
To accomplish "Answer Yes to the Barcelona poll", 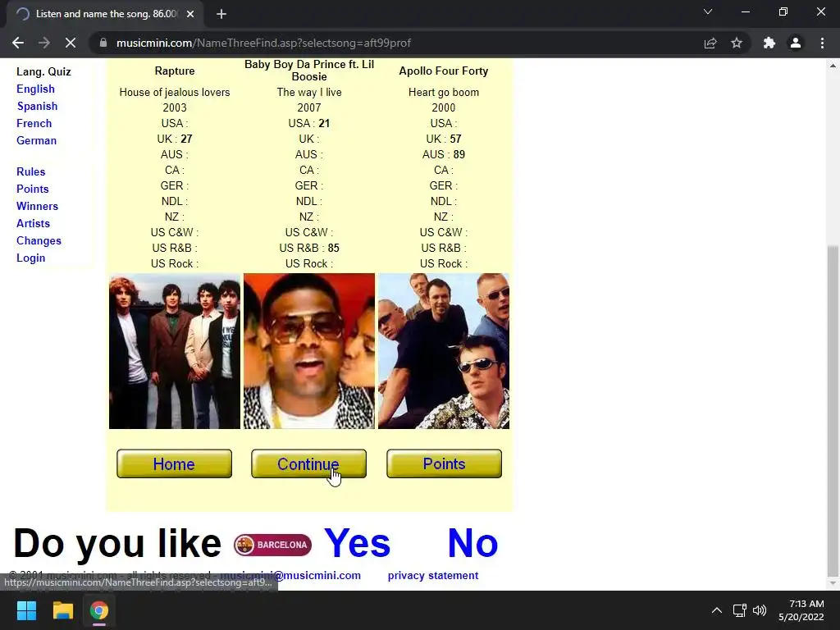I will click(x=357, y=543).
